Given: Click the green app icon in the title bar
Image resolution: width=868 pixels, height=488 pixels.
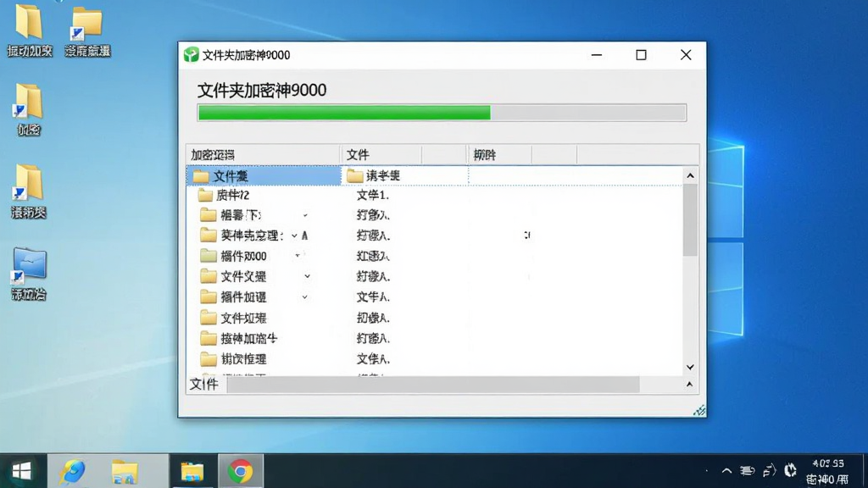Looking at the screenshot, I should [x=191, y=55].
